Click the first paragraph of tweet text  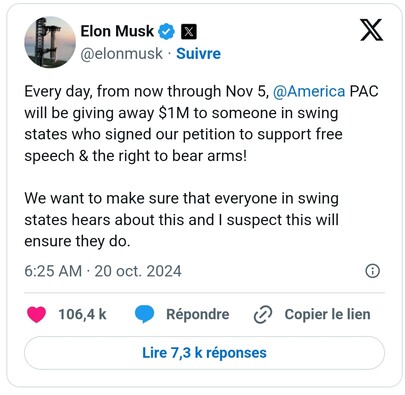tap(201, 124)
